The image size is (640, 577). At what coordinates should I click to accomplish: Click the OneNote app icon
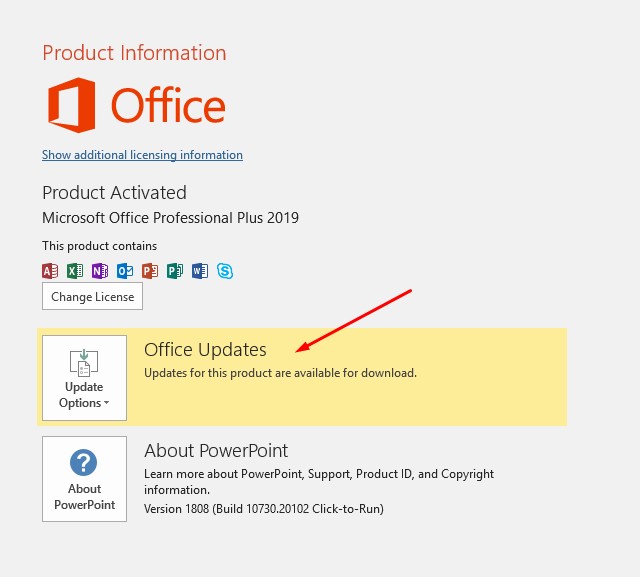(100, 271)
